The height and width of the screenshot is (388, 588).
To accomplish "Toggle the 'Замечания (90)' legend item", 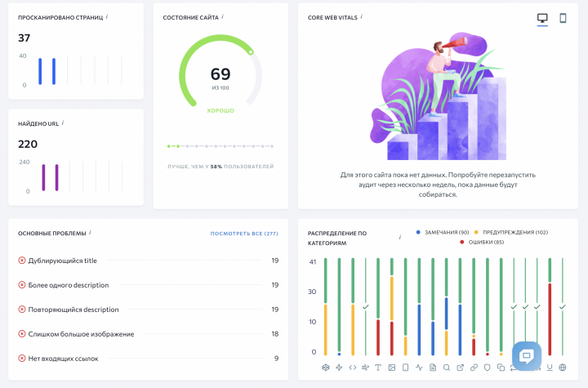I will click(x=443, y=232).
